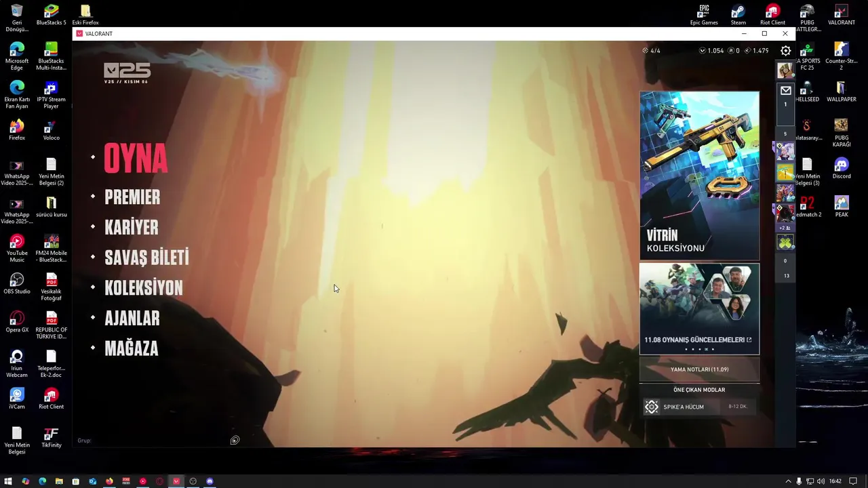Viewport: 868px width, 488px height.
Task: Open Kingdom Credits balance 1.479
Action: tap(756, 51)
